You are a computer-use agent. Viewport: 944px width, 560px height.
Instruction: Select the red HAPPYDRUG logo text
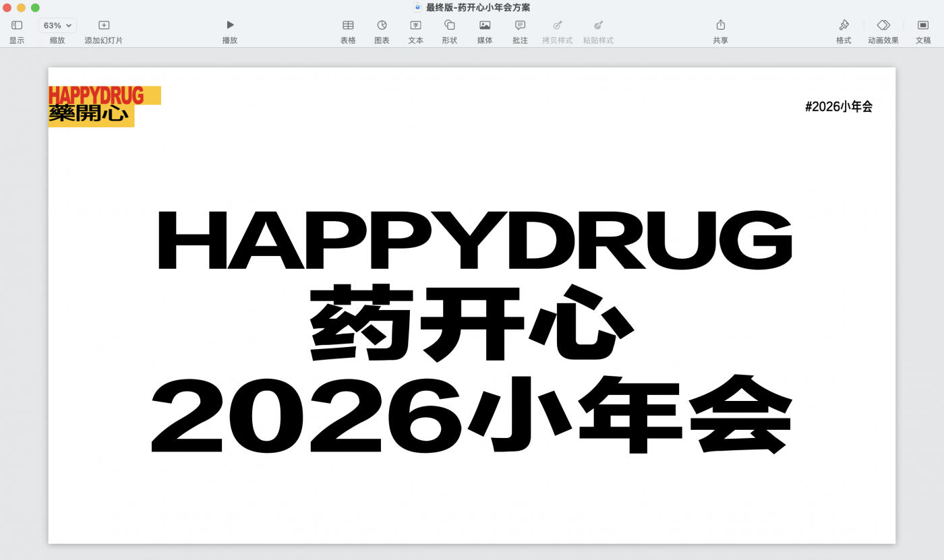coord(96,96)
